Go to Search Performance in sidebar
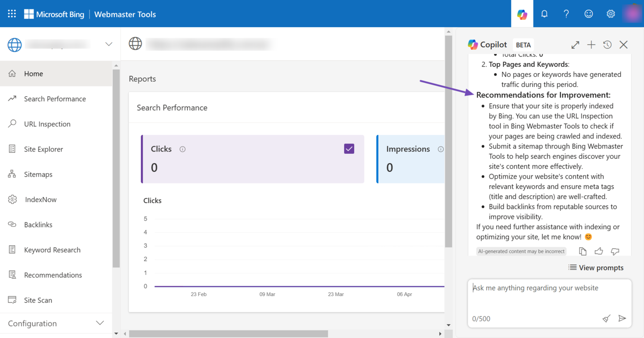The width and height of the screenshot is (644, 338). tap(55, 99)
